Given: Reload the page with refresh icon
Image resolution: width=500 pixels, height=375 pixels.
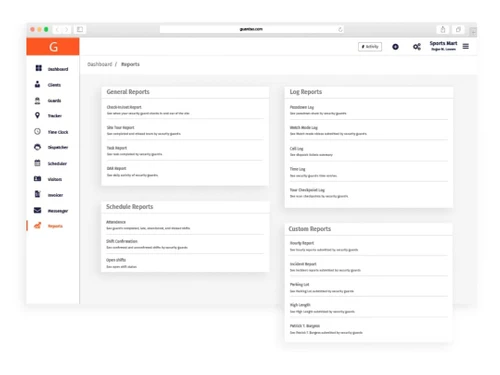Looking at the screenshot, I should tap(340, 29).
